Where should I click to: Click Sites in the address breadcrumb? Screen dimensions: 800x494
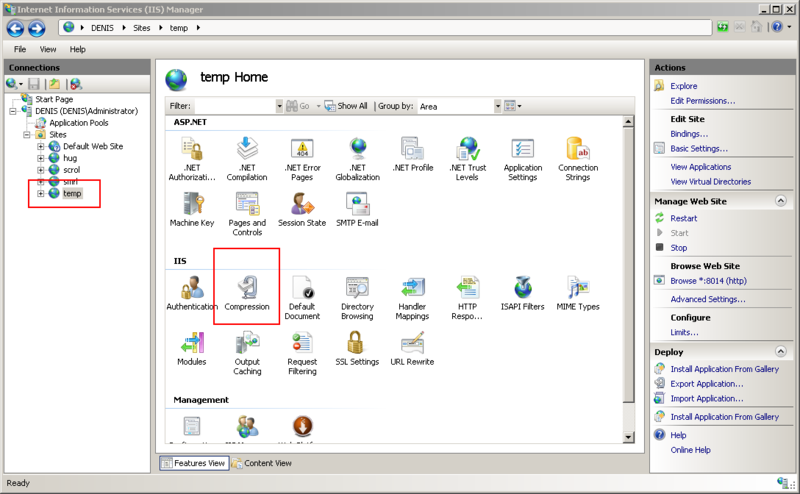[x=141, y=28]
